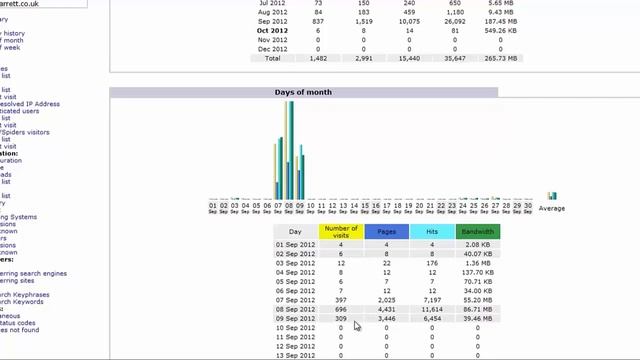Click the '01 Sep' label under the chart

click(213, 208)
